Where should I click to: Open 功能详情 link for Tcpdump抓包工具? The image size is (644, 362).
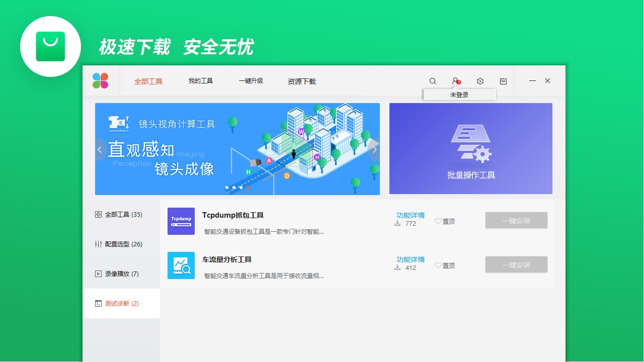411,215
